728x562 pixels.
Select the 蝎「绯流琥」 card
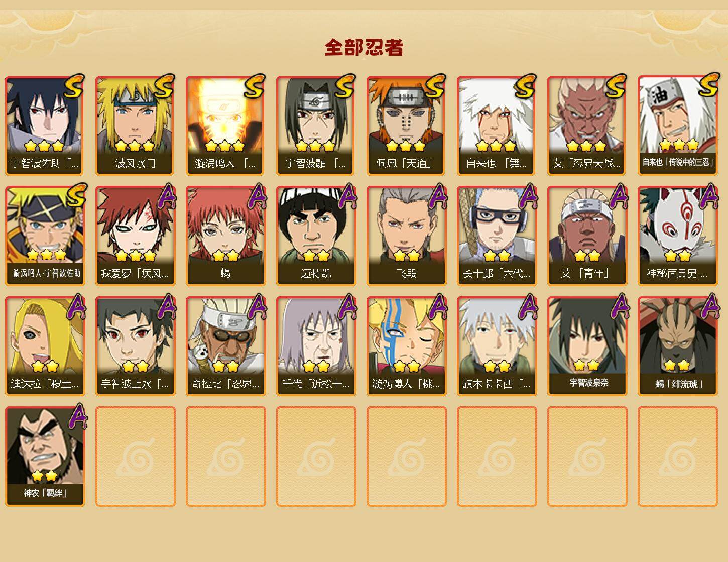(678, 346)
